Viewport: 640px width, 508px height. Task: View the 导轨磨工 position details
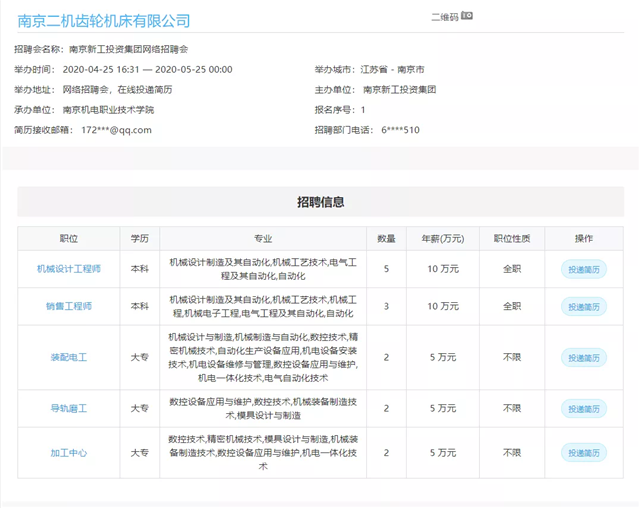coord(69,408)
